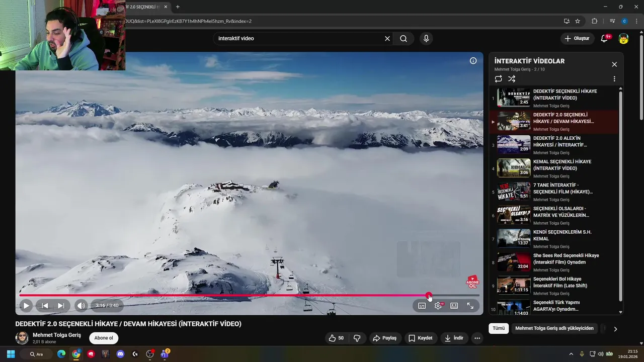Open Mehmet Tolga Geriş channel link
Viewport: 644px width, 362px height.
click(57, 335)
